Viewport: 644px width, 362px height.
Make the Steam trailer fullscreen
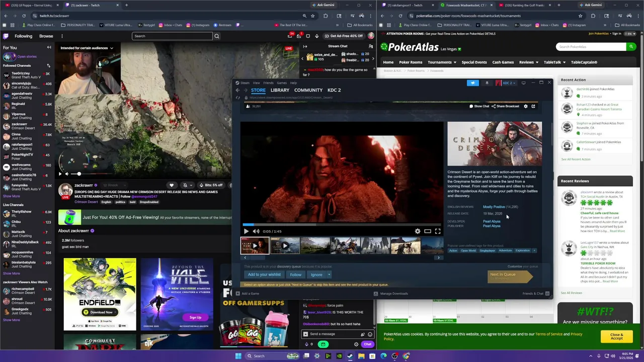click(x=438, y=231)
